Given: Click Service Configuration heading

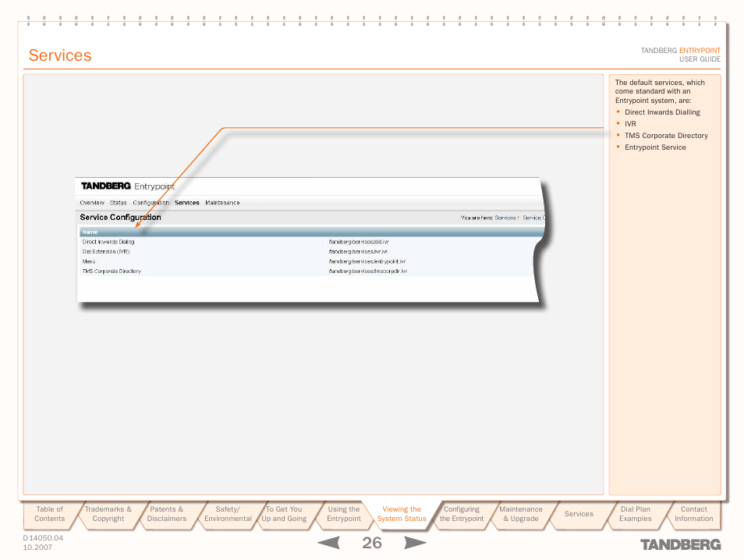Looking at the screenshot, I should (x=121, y=218).
